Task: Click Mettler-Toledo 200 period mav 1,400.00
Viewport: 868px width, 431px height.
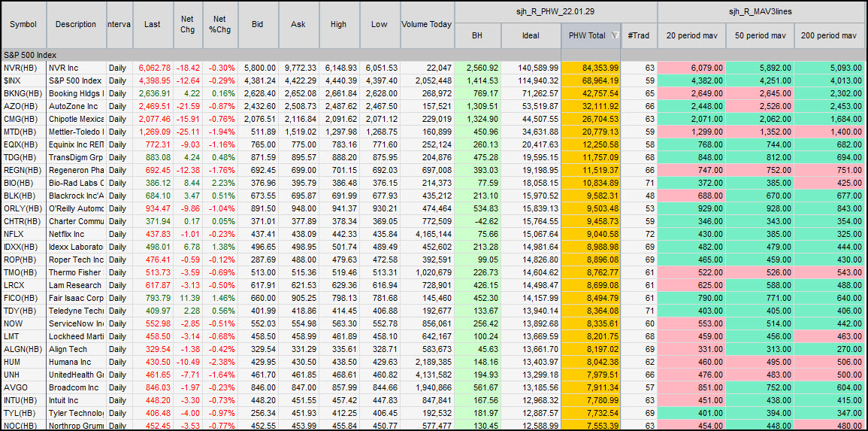Action: (830, 132)
